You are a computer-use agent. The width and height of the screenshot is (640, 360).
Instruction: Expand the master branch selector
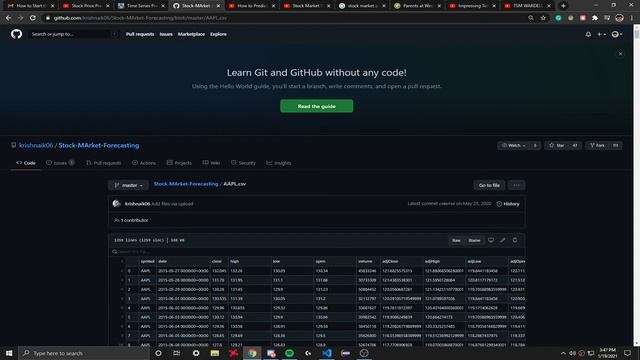[x=129, y=185]
